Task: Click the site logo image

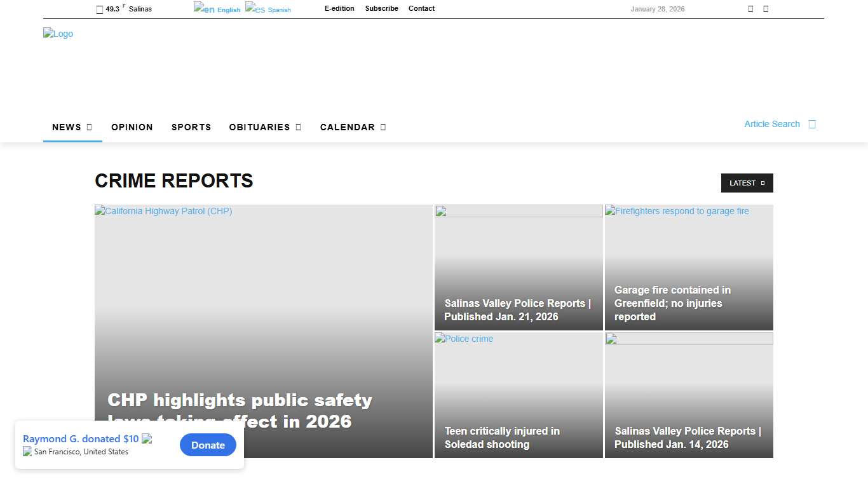Action: pos(58,34)
